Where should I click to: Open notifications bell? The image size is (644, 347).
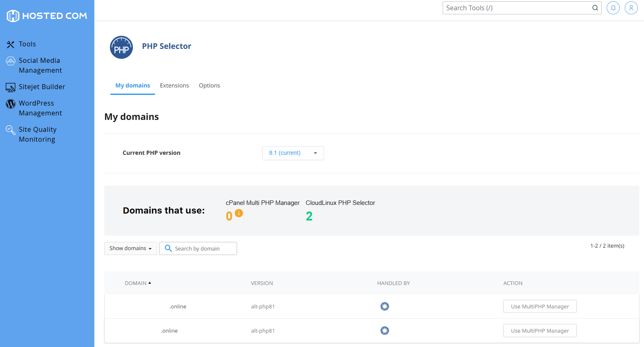pos(613,8)
